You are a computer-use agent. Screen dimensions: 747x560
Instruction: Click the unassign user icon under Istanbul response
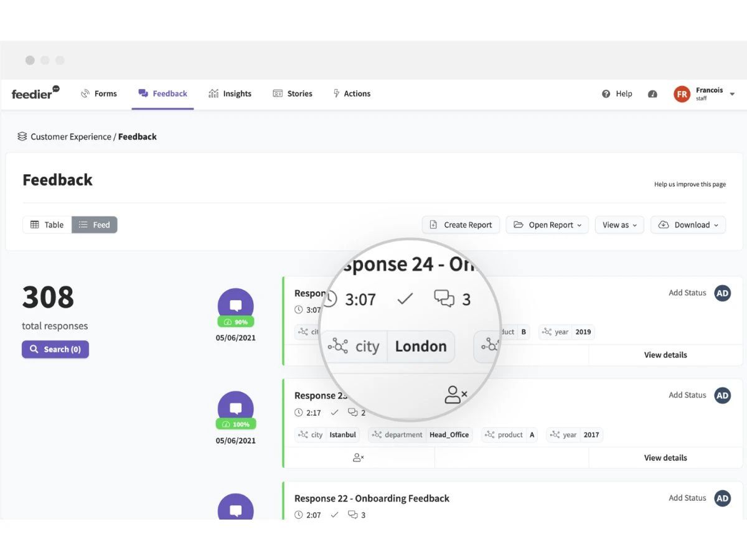(359, 457)
